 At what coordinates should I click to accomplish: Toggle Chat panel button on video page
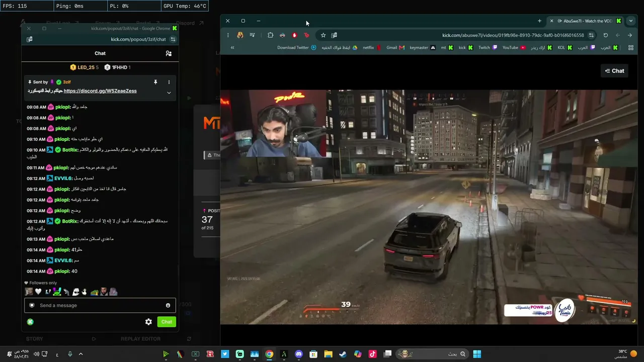click(x=614, y=71)
